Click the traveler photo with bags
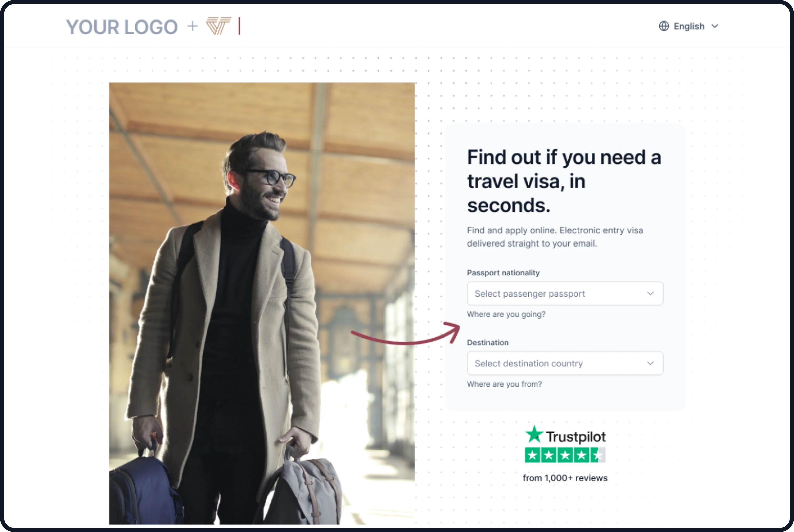The width and height of the screenshot is (794, 532). tap(262, 304)
